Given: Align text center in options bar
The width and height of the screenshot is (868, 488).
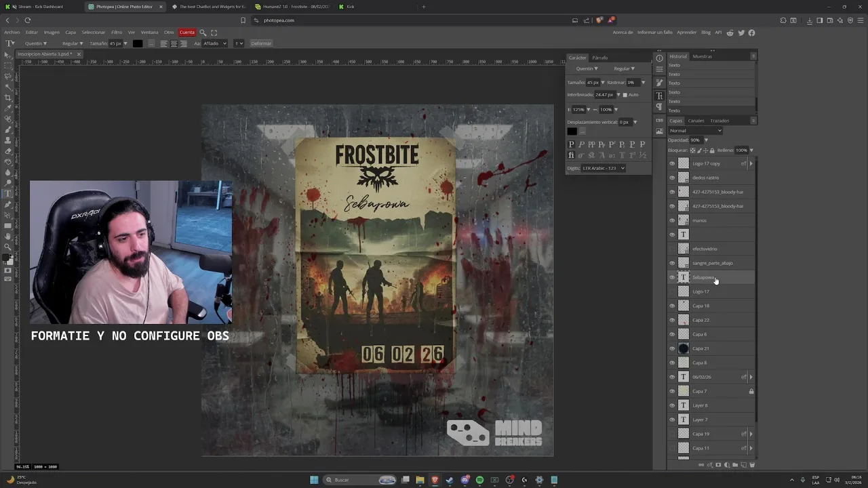Looking at the screenshot, I should 174,43.
